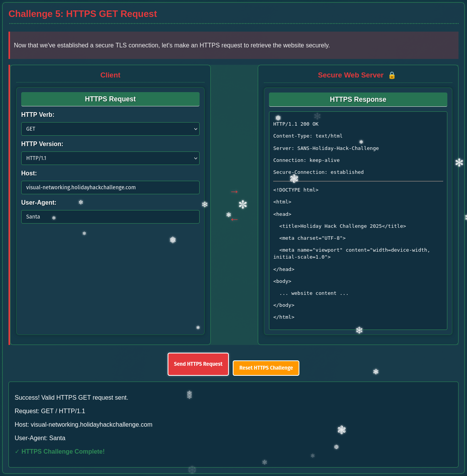This screenshot has height=476, width=467.
Task: Click the User-Agent field containing Santa
Action: tap(110, 217)
